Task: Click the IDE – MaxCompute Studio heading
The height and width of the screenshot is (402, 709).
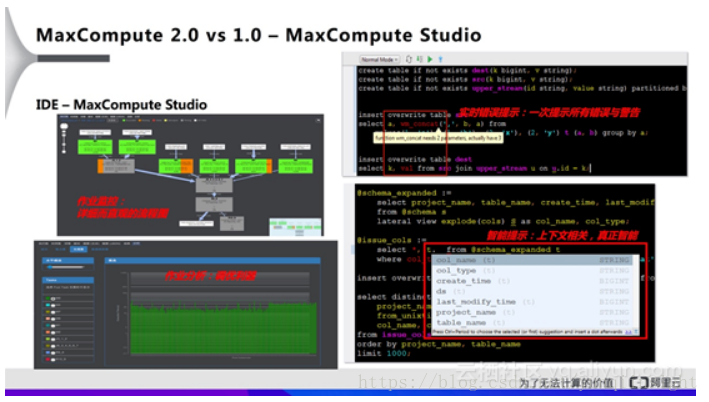Action: point(122,105)
